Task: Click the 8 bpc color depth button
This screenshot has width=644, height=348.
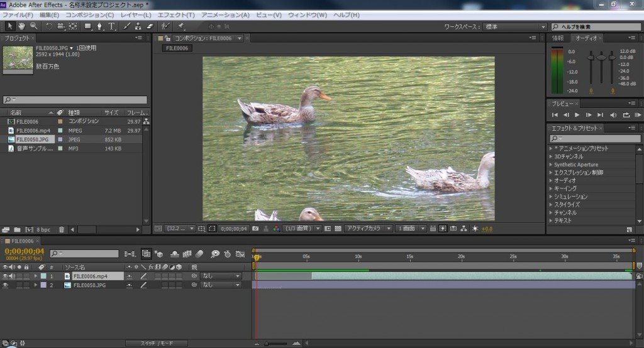Action: point(43,230)
